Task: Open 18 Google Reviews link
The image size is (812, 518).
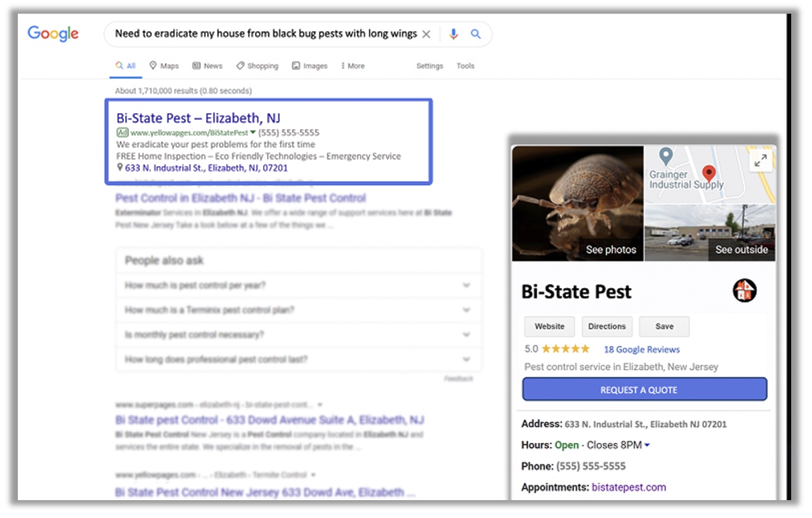Action: tap(642, 350)
